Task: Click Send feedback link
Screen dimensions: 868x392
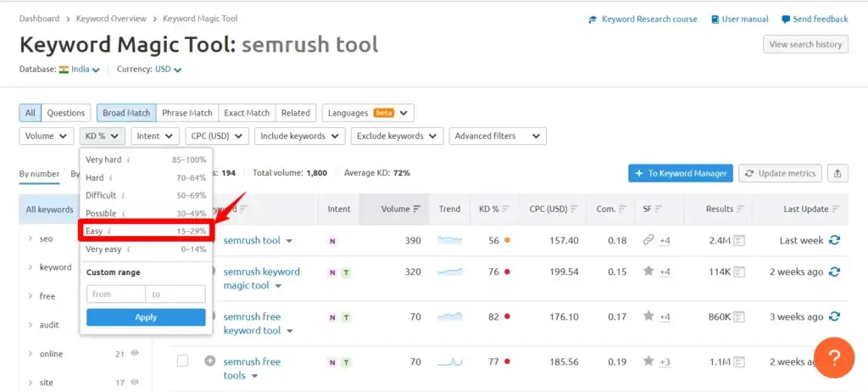Action: click(815, 19)
